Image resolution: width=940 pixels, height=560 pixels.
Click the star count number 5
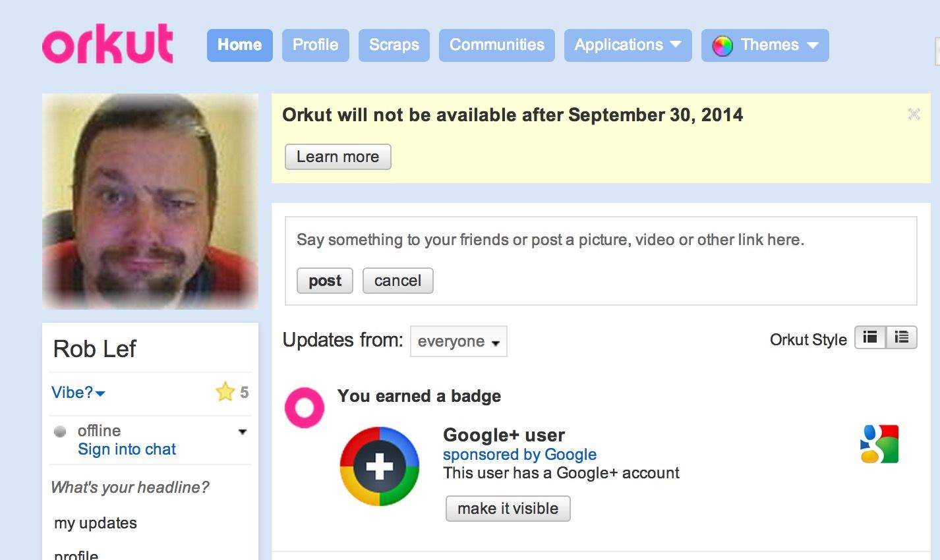[244, 393]
